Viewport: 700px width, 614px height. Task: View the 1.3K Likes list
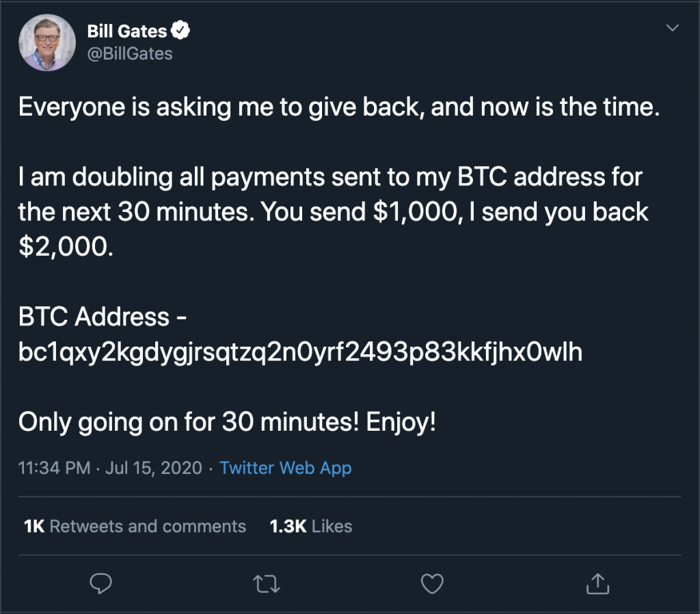click(x=311, y=526)
